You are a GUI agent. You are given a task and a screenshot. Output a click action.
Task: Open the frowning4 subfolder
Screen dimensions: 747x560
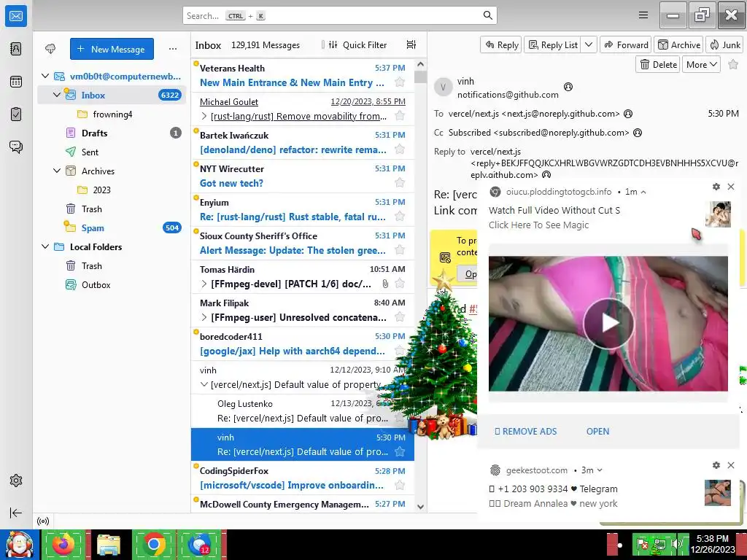coord(112,114)
